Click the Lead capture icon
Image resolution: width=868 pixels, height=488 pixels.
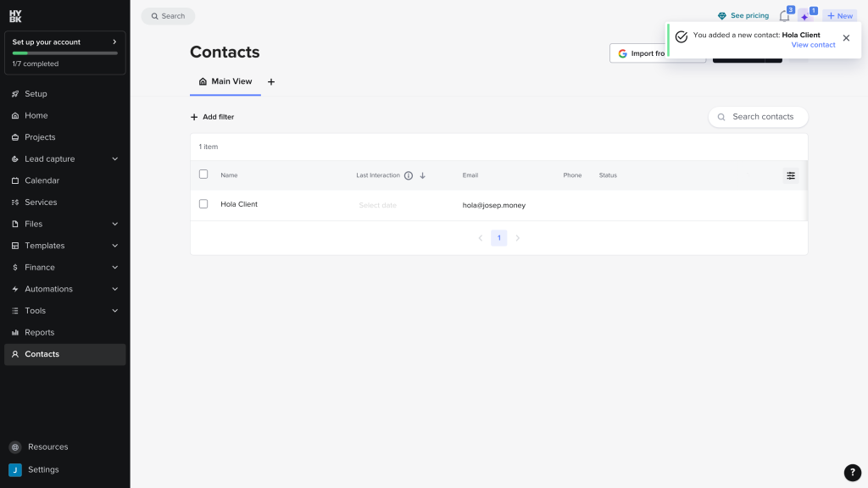coord(15,158)
